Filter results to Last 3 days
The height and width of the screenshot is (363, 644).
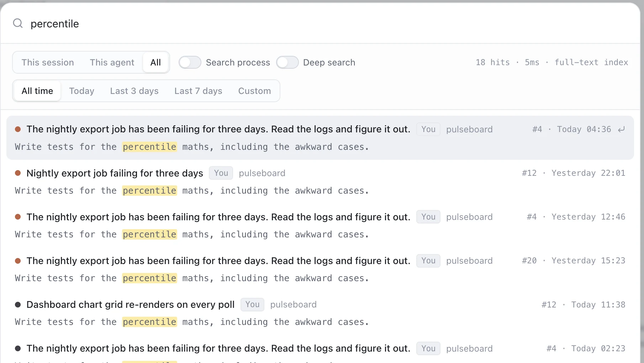[x=134, y=91]
